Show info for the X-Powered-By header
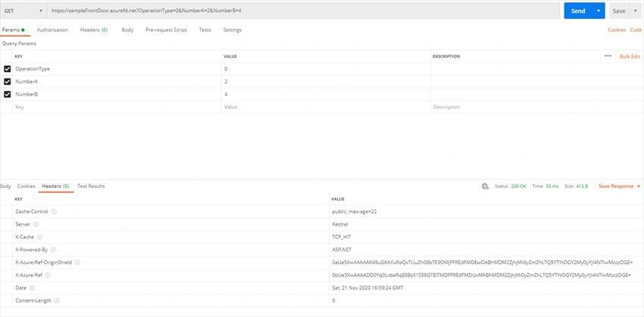Image resolution: width=644 pixels, height=317 pixels. (x=53, y=250)
